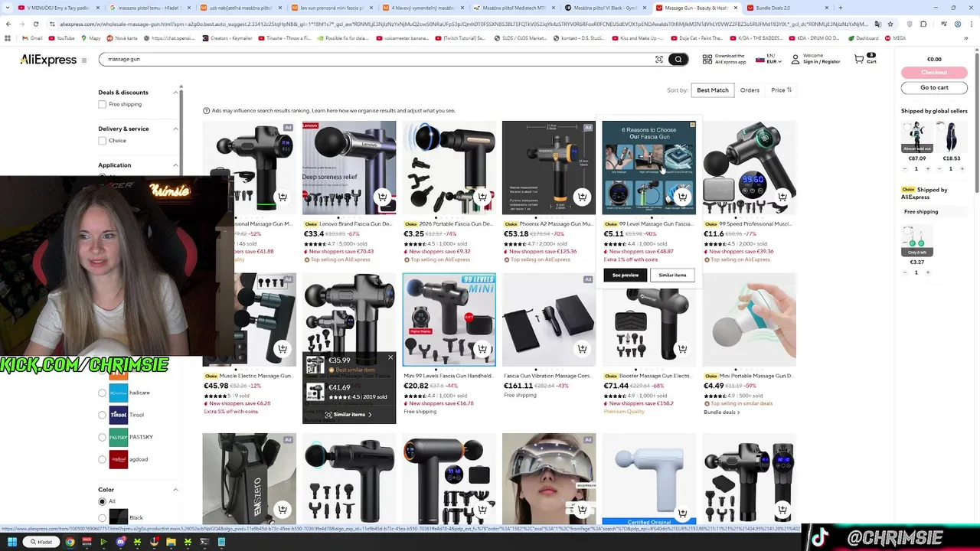Select the agdoad brand radio button
This screenshot has height=551, width=980.
click(102, 459)
